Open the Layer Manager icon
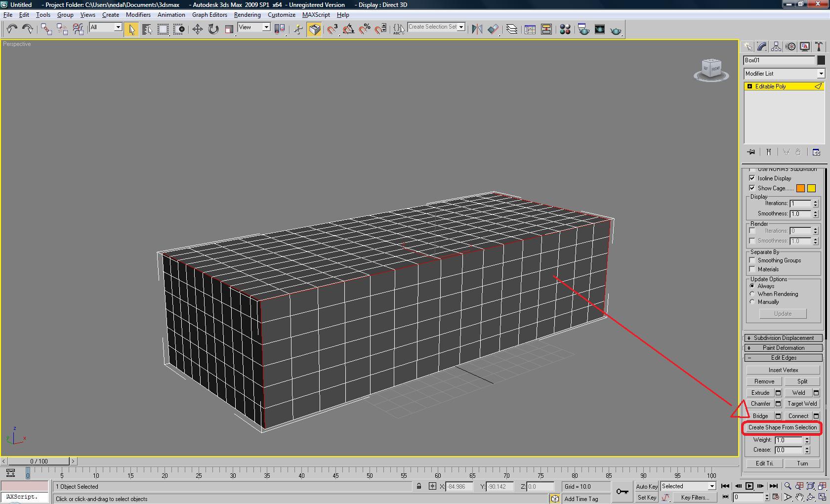Image resolution: width=830 pixels, height=504 pixels. point(511,29)
